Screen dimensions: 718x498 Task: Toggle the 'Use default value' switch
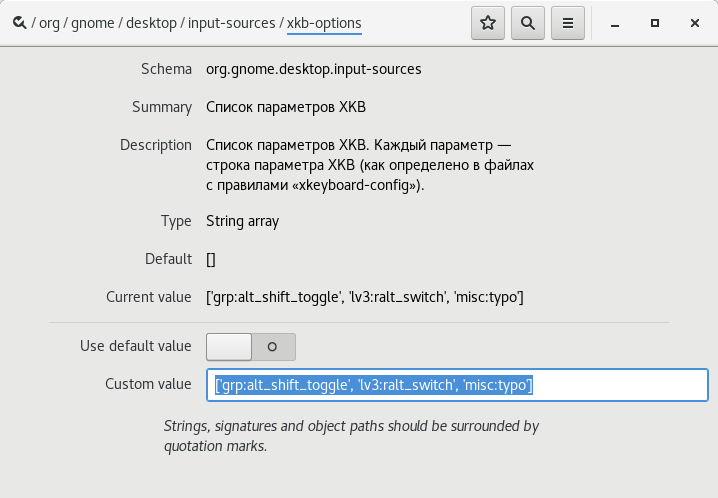tap(251, 347)
